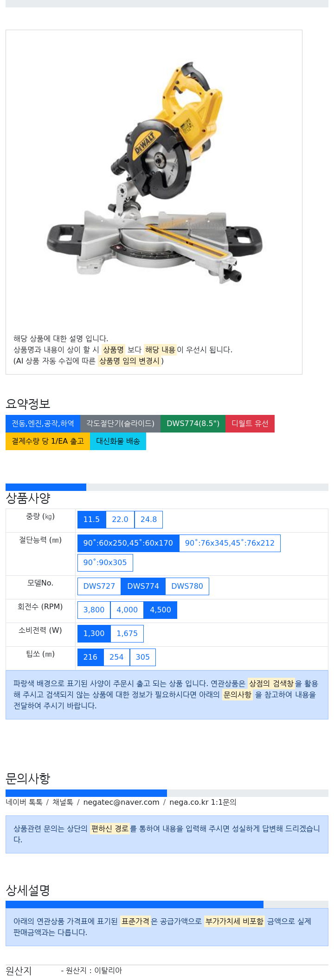Pick 4,000 RPM option
The image size is (334, 980).
click(127, 610)
